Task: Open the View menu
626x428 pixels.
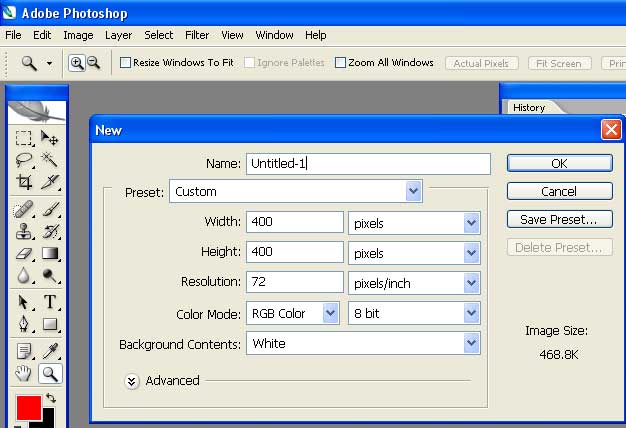Action: 232,35
